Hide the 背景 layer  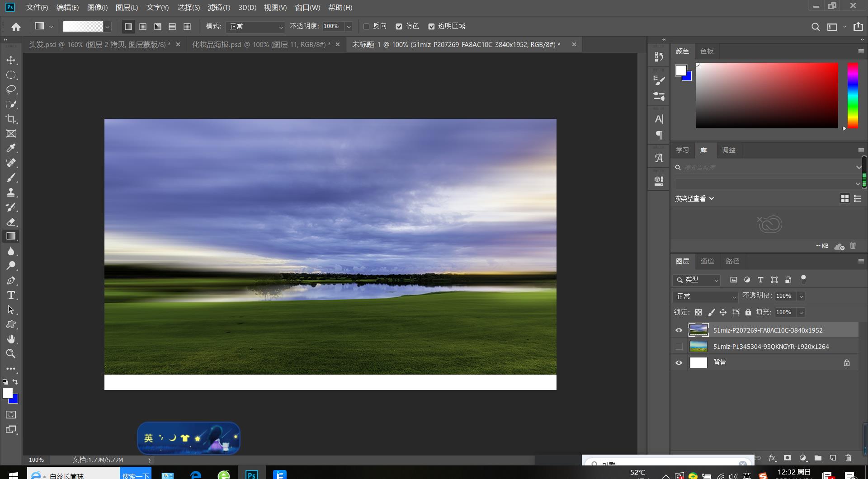679,363
